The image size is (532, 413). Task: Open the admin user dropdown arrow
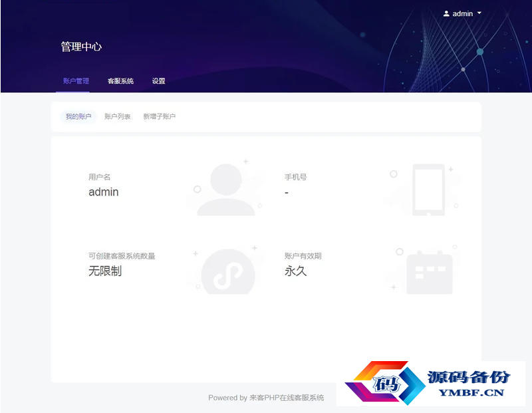click(479, 13)
